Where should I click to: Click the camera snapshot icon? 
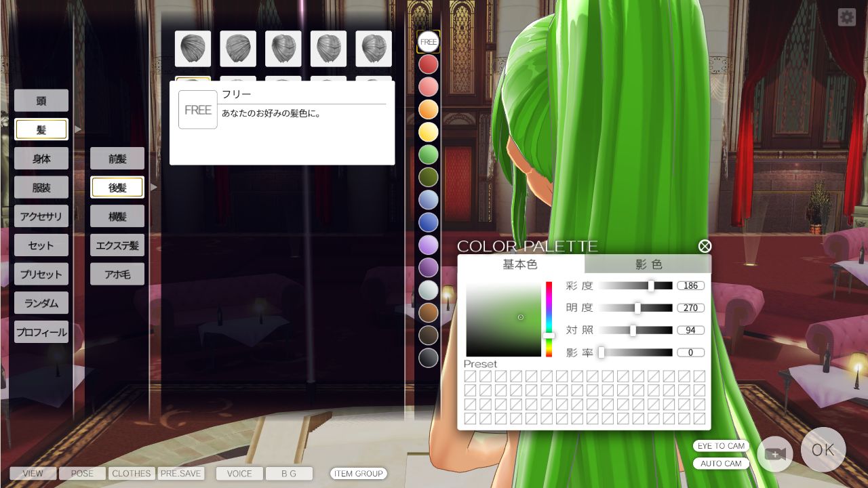(x=775, y=453)
